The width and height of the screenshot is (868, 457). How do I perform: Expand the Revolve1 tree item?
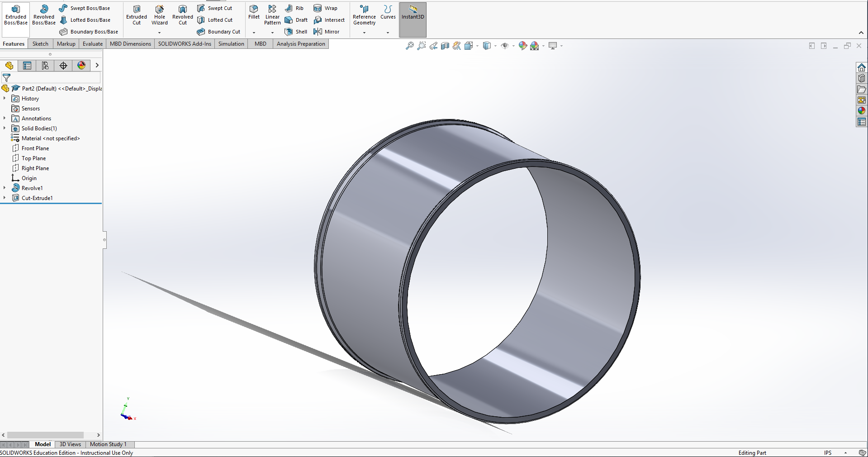4,188
